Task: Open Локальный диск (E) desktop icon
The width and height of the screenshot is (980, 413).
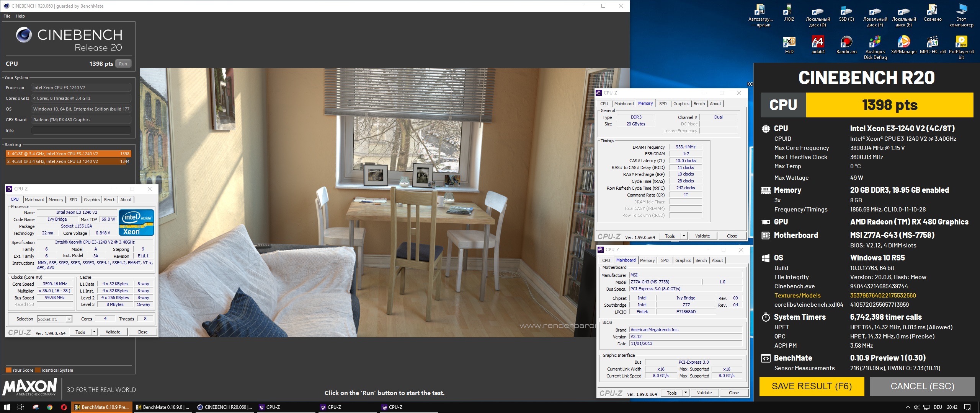Action: coord(904,15)
